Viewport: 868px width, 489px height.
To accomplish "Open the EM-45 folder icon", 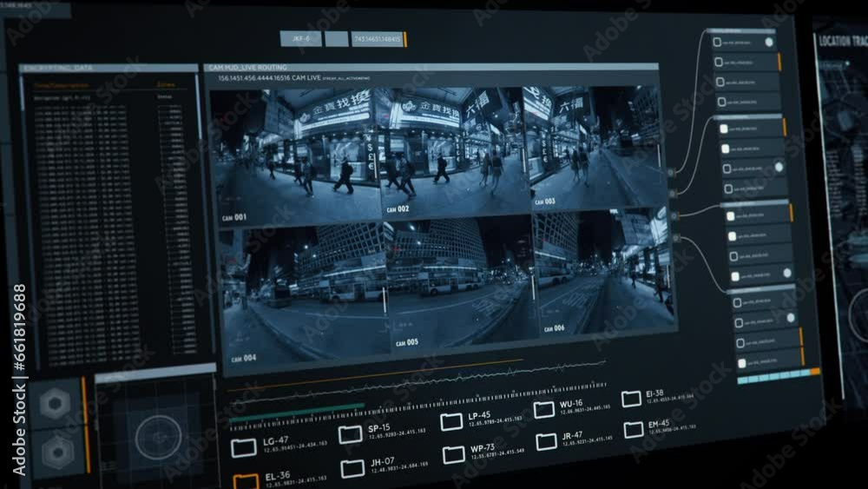I will 634,429.
